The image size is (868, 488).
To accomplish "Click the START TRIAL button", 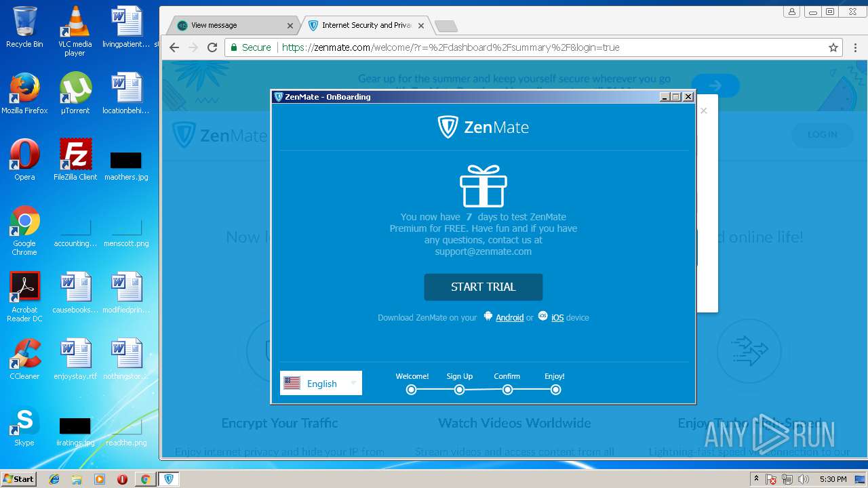I will 483,287.
